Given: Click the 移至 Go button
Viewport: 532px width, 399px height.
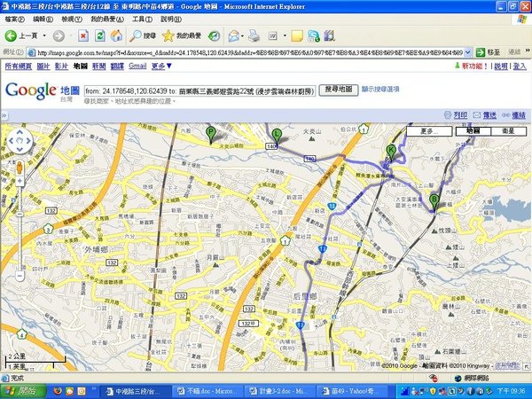Looking at the screenshot, I should pos(489,52).
